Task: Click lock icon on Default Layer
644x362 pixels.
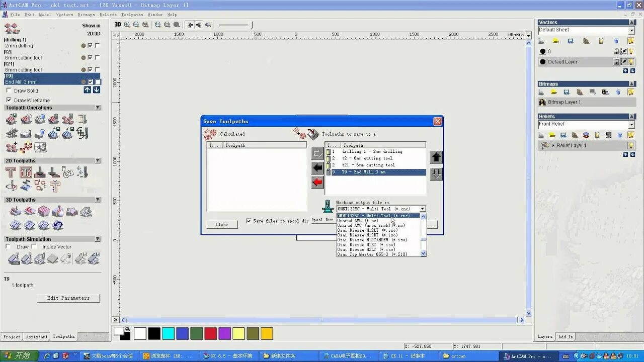Action: (616, 62)
